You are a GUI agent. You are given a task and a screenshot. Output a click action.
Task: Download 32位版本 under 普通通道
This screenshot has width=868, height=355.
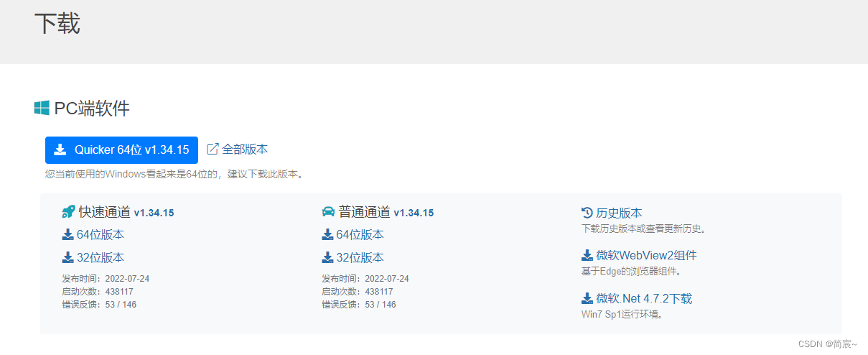[x=360, y=257]
